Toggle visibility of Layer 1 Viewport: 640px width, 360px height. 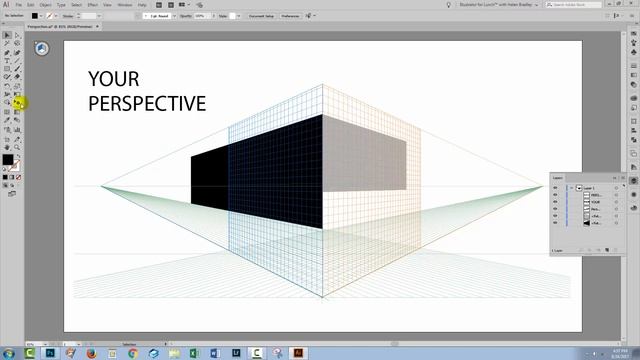click(x=555, y=188)
